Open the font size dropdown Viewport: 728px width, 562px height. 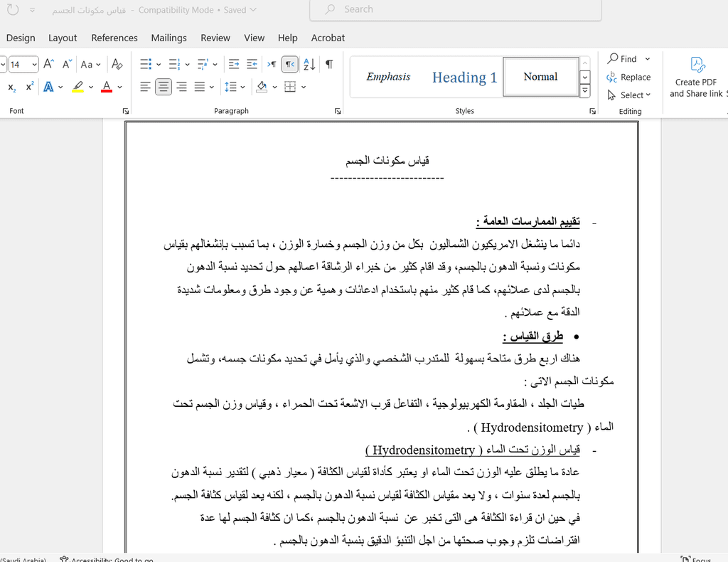[35, 65]
